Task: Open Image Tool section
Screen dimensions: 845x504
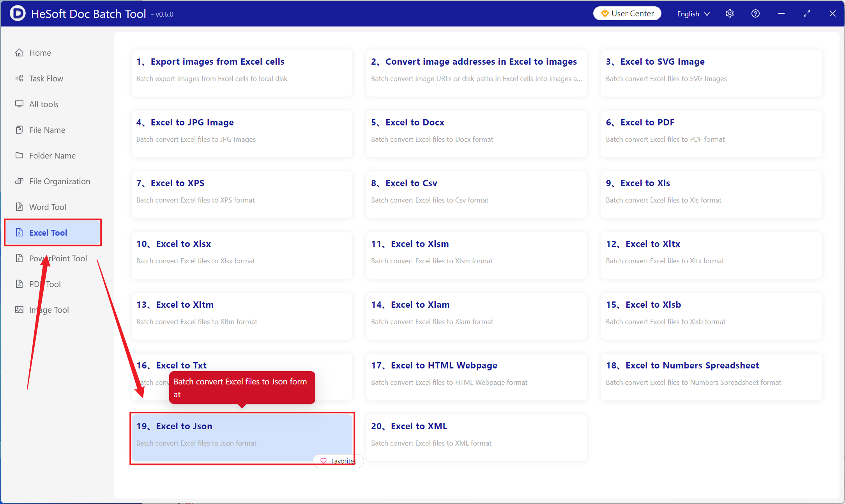Action: 52,310
